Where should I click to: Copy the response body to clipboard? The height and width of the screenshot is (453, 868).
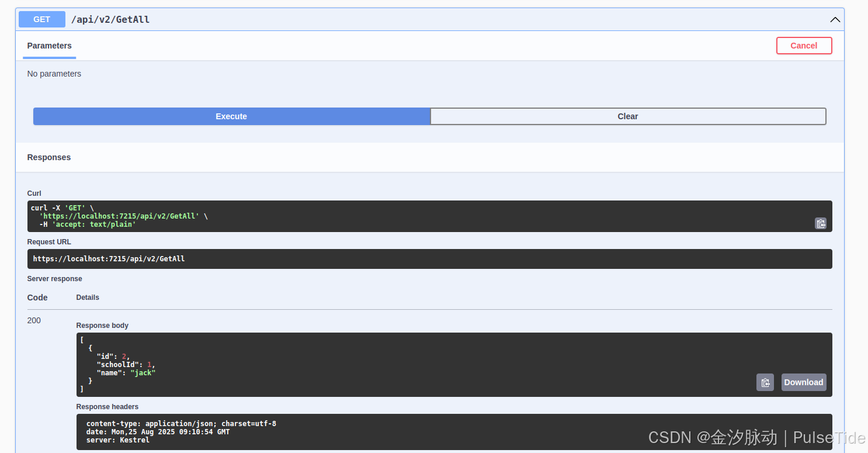(x=765, y=382)
